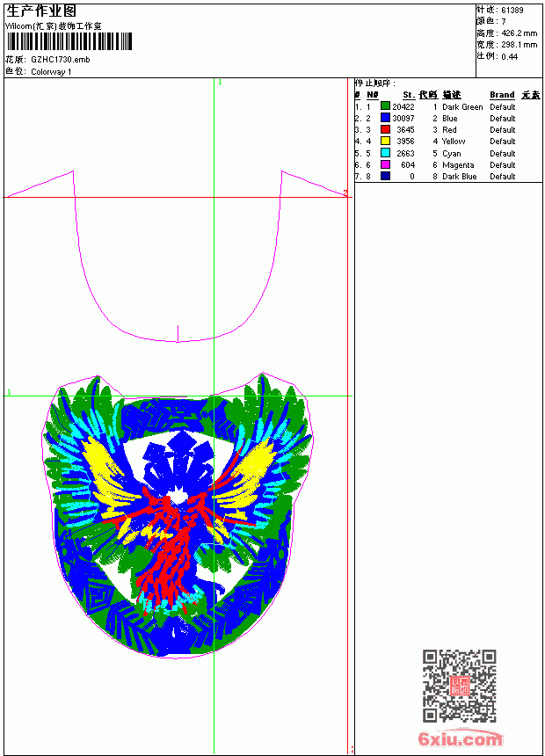Click the GZHC1730.emb file name

61,60
